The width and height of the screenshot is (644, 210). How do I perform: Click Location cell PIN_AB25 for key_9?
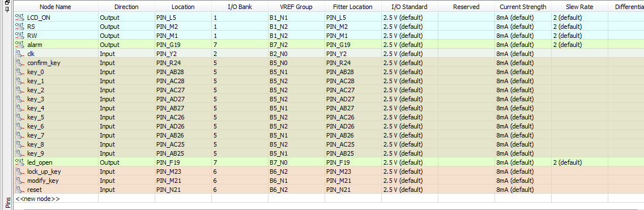coord(183,153)
